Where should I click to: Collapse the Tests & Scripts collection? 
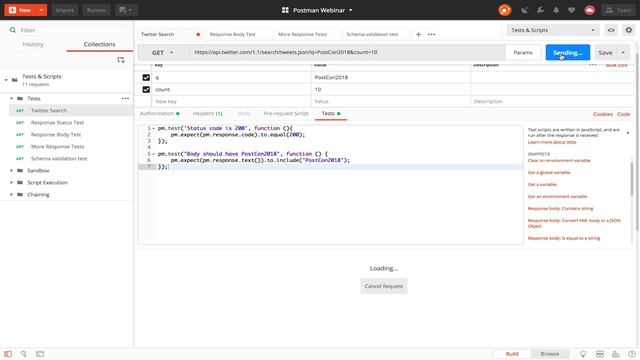(x=6, y=80)
